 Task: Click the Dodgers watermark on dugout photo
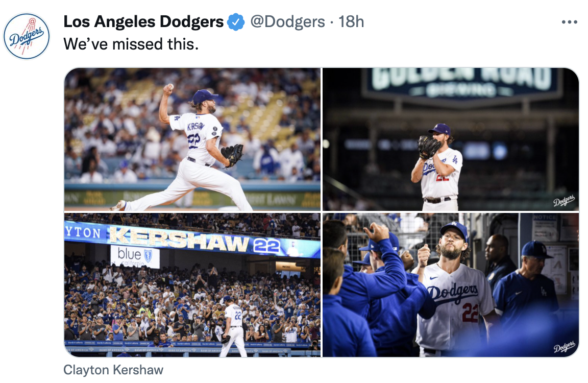pos(564,347)
